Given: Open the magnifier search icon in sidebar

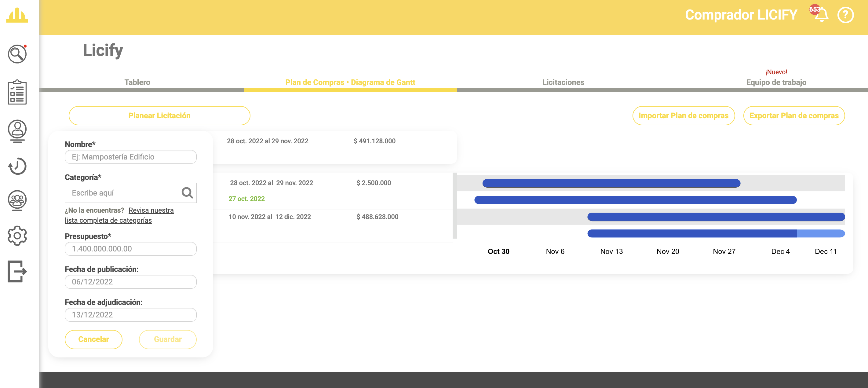Looking at the screenshot, I should click(17, 54).
